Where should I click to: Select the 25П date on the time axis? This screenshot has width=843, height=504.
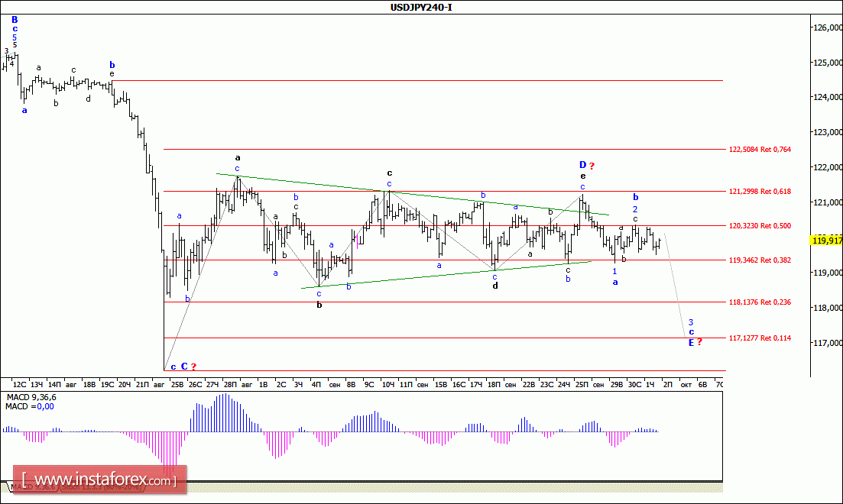[581, 384]
